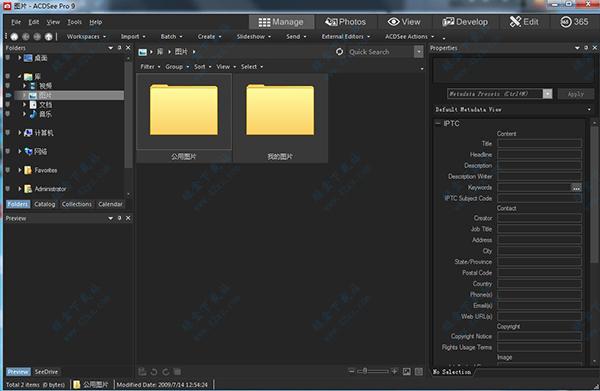Collapse the IPTC section

click(x=438, y=124)
